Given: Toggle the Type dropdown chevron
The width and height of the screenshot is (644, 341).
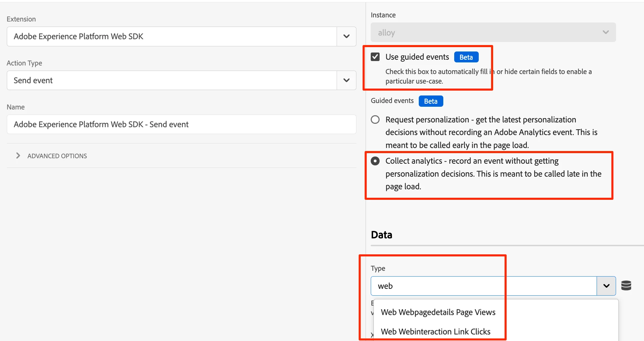Looking at the screenshot, I should (x=606, y=286).
